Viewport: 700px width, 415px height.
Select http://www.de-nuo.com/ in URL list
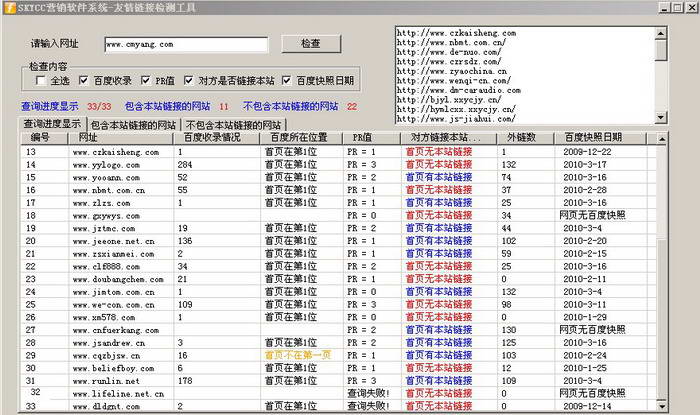(449, 52)
